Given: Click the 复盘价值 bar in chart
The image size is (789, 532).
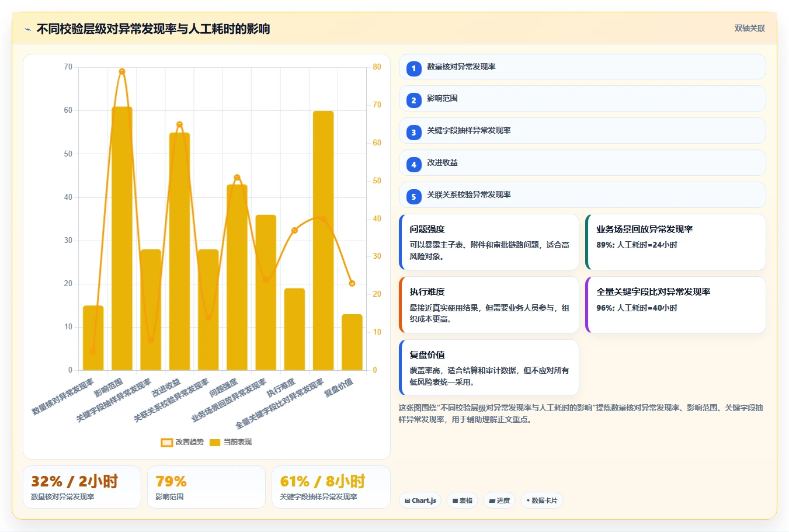Looking at the screenshot, I should coord(352,342).
